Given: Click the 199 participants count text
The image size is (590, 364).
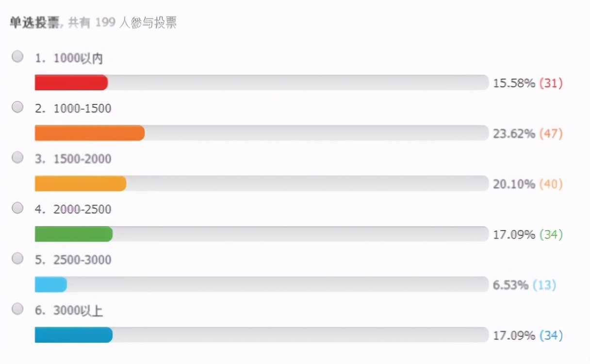Looking at the screenshot, I should click(x=105, y=22).
